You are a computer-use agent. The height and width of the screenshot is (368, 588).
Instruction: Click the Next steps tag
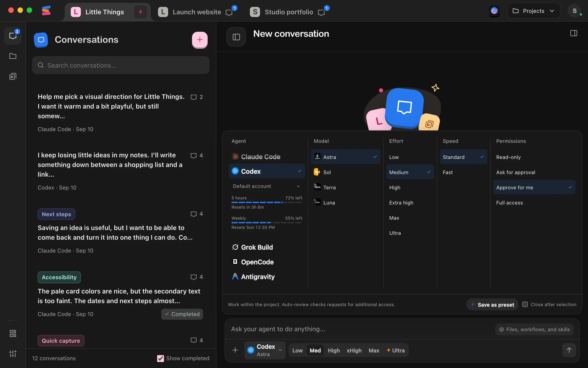point(56,214)
